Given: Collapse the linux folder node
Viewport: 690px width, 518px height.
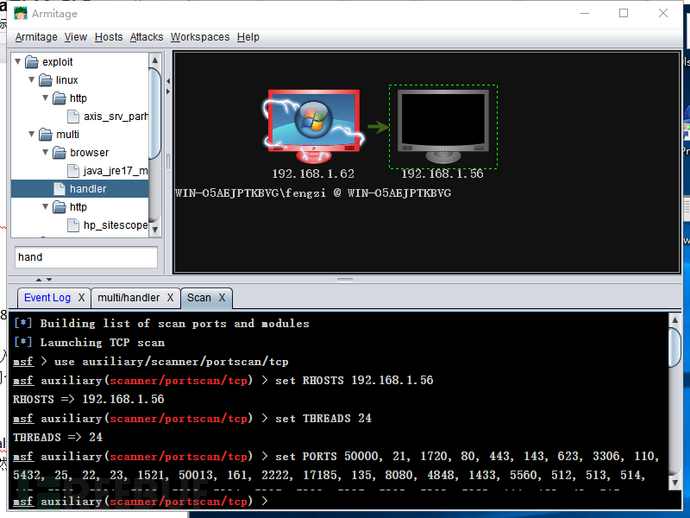Looking at the screenshot, I should (x=32, y=80).
